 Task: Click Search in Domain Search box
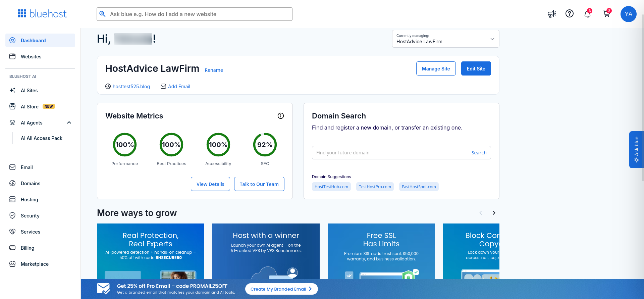click(x=479, y=153)
